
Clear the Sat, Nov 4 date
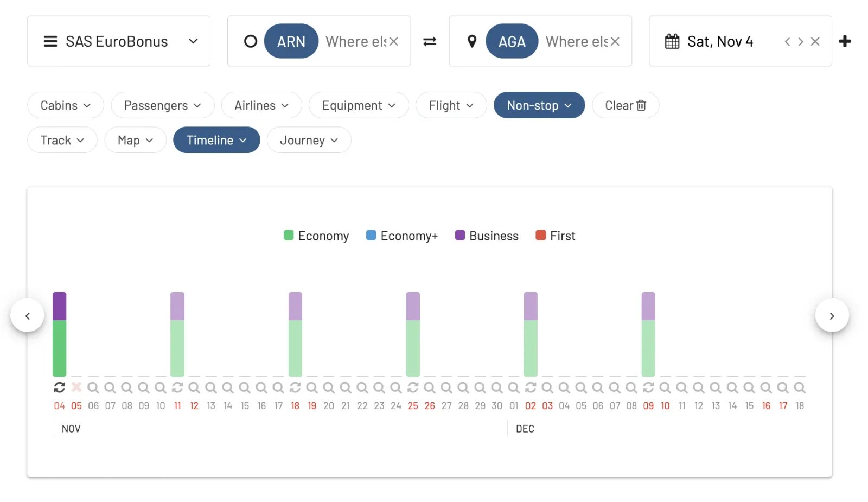815,41
